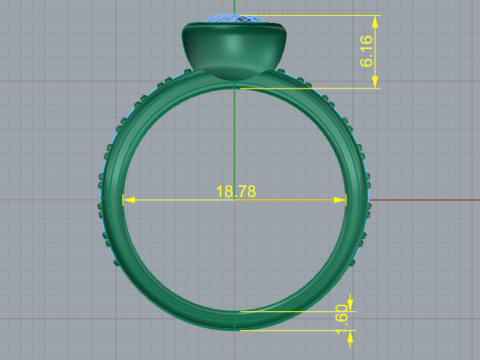Select the 6.16 height dimension text
The image size is (480, 360).
point(366,51)
